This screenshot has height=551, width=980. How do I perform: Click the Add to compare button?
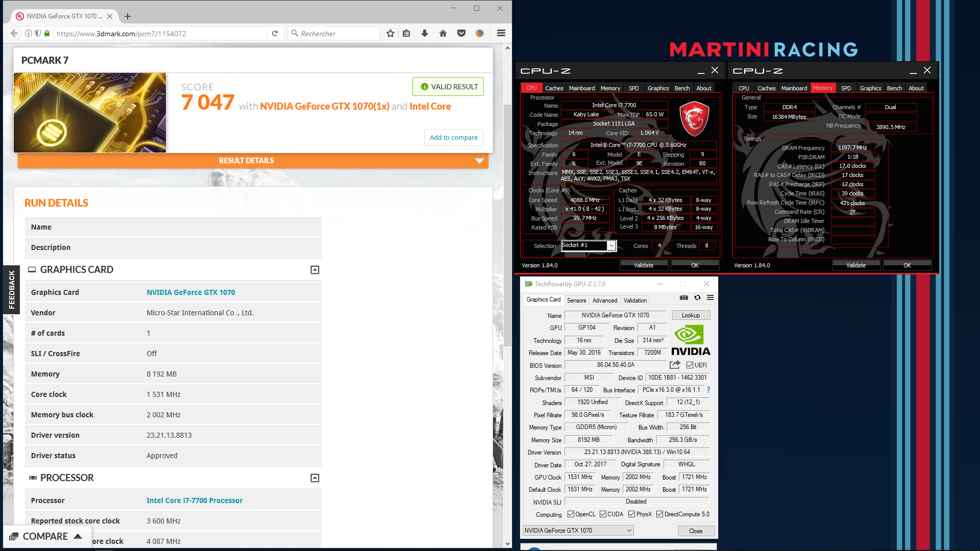[453, 137]
